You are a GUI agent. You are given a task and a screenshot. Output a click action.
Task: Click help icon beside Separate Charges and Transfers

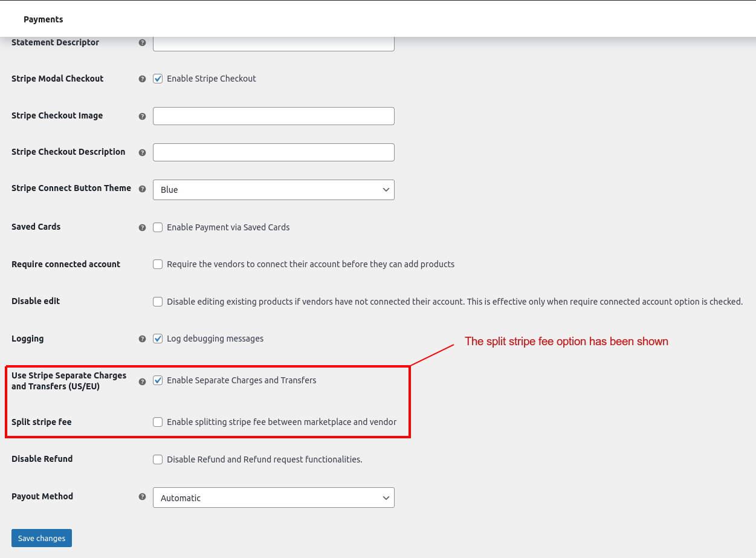tap(142, 381)
